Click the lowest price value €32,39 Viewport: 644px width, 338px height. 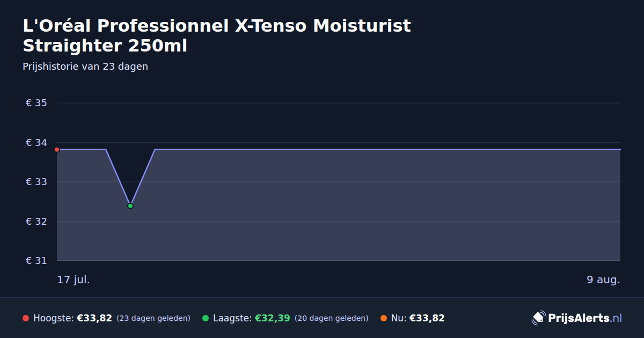pos(272,318)
